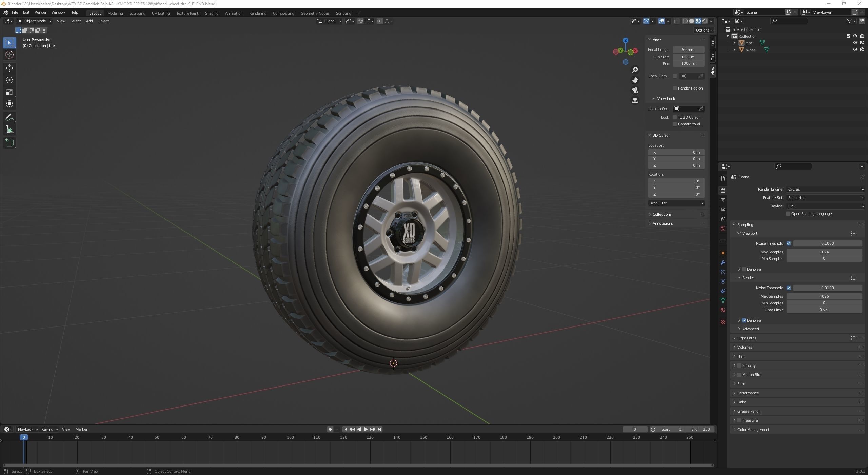
Task: Switch to the Shading workspace tab
Action: [212, 13]
